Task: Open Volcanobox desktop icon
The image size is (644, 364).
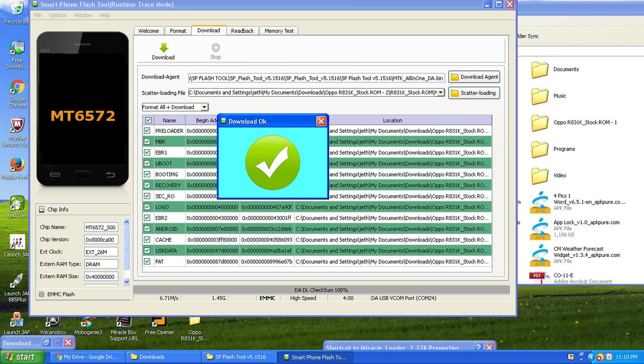Action: [53, 322]
